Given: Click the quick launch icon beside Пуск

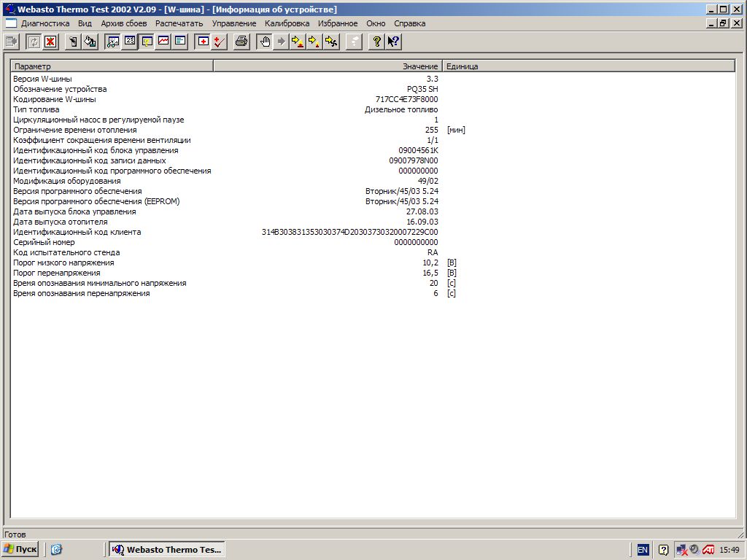Looking at the screenshot, I should [x=56, y=550].
